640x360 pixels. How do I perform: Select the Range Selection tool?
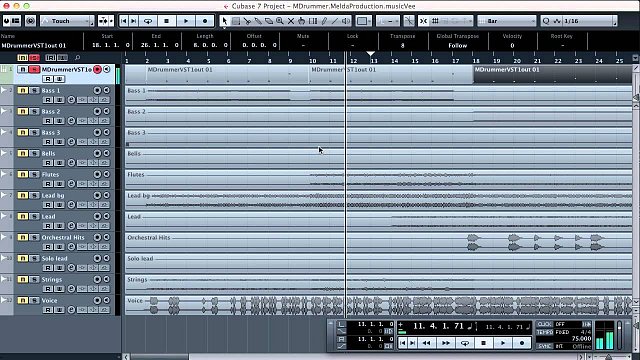(236, 21)
